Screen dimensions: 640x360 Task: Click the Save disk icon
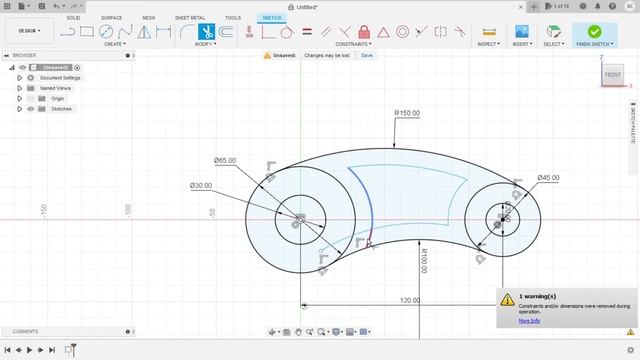click(x=42, y=6)
